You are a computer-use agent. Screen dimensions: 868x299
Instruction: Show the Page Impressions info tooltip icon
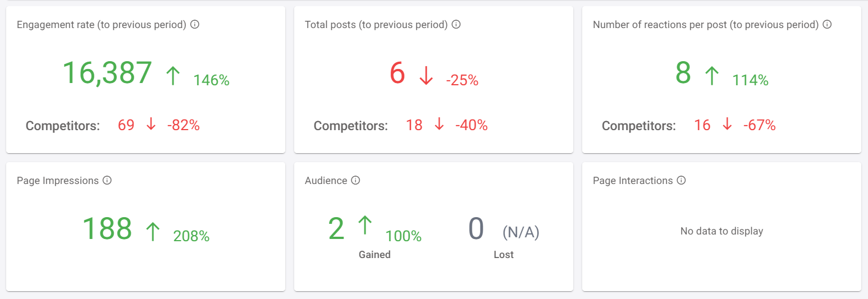[107, 181]
